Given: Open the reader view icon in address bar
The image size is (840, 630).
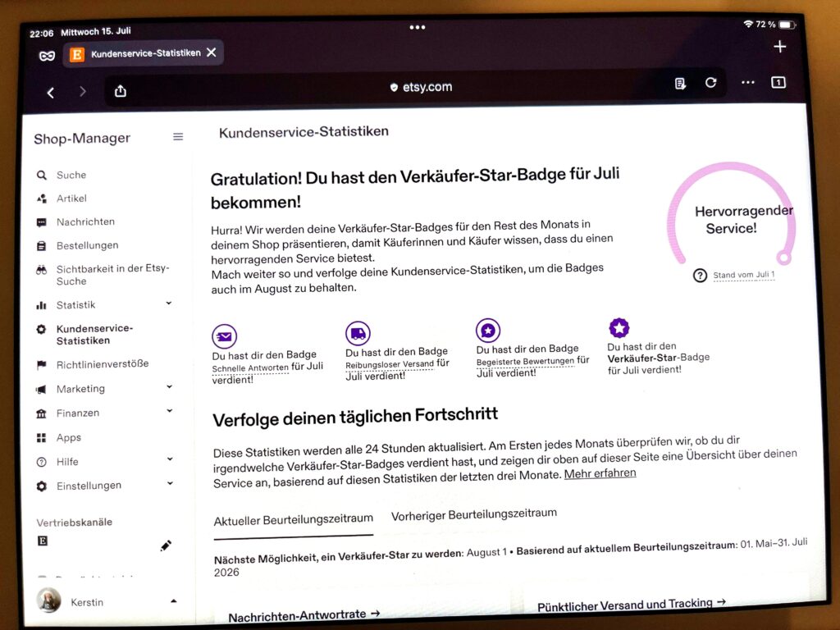Looking at the screenshot, I should pos(680,84).
